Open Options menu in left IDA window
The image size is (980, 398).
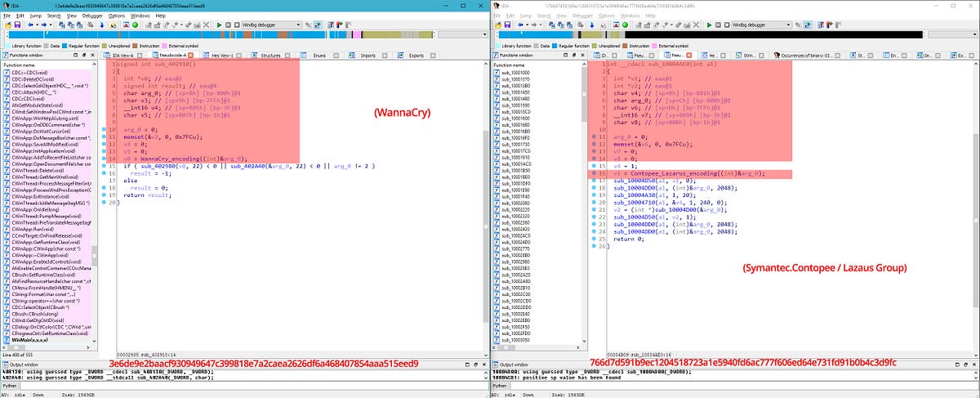[117, 16]
